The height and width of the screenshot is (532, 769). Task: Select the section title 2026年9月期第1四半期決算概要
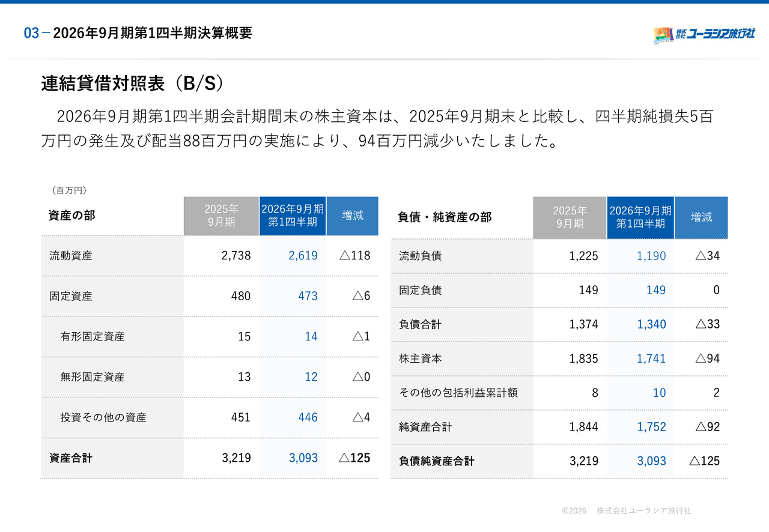[153, 33]
